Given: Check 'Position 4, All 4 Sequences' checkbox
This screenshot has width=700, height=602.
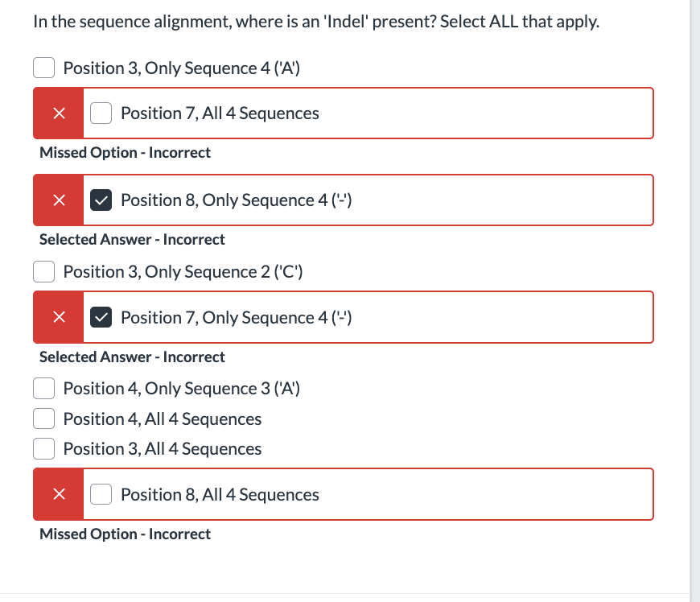Looking at the screenshot, I should pos(43,419).
